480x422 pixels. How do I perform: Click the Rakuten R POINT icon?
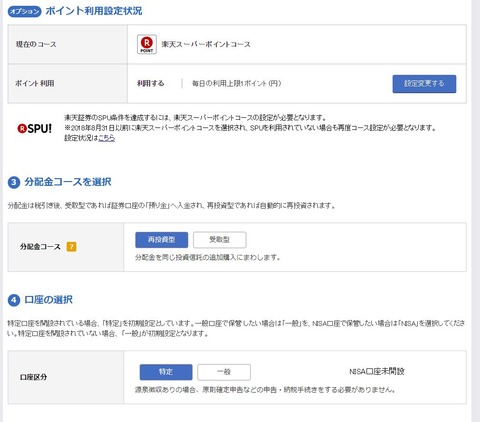click(x=147, y=44)
